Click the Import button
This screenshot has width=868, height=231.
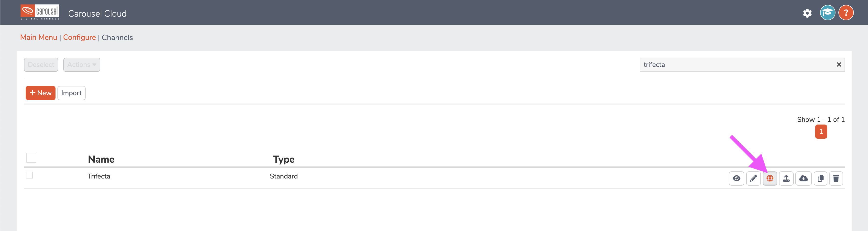(x=71, y=93)
